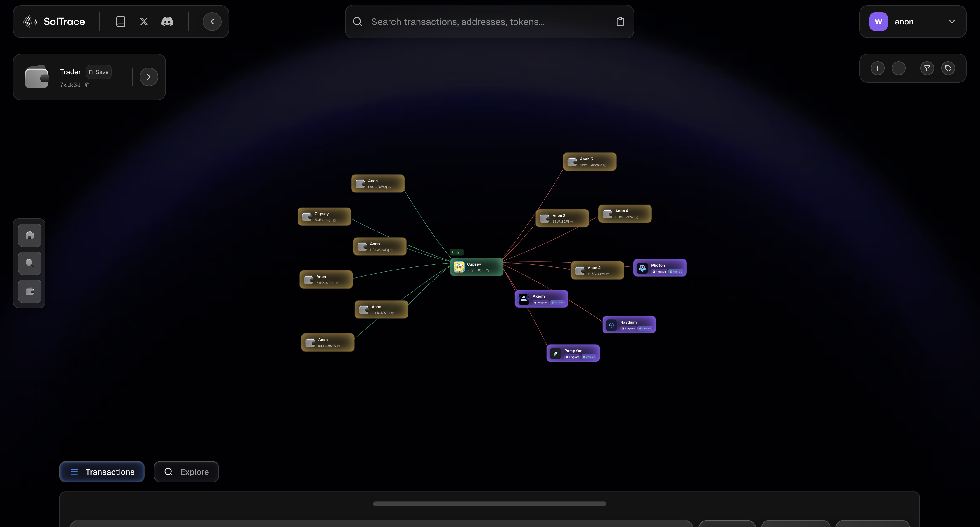The width and height of the screenshot is (980, 527).
Task: Open the Discord community link
Action: (167, 21)
